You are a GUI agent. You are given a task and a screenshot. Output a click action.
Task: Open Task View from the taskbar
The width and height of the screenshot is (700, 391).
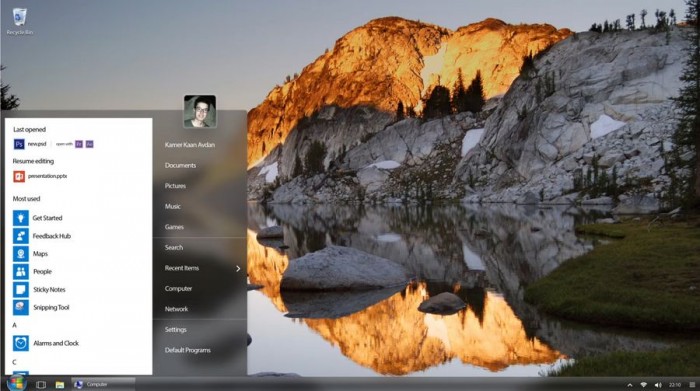pos(41,384)
